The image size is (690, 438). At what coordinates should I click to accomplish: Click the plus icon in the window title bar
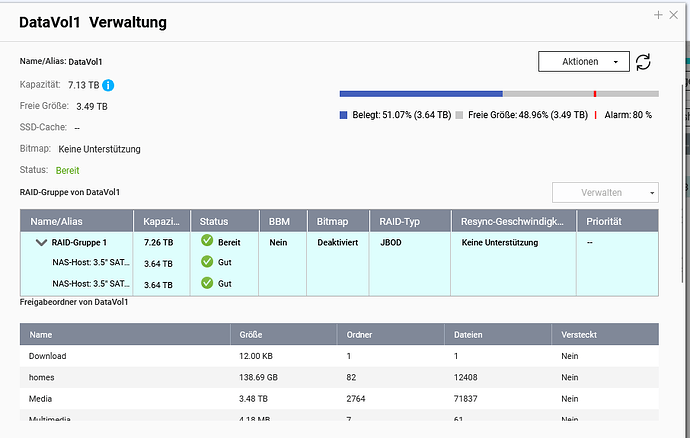[x=657, y=15]
